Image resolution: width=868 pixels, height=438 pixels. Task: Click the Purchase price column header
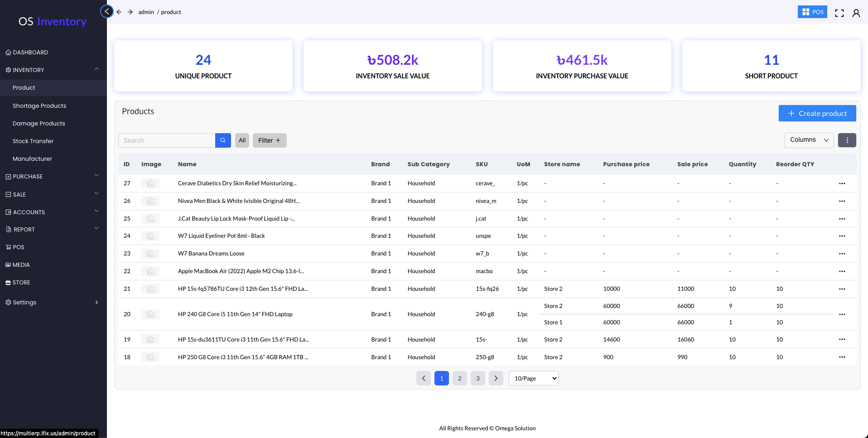(626, 164)
